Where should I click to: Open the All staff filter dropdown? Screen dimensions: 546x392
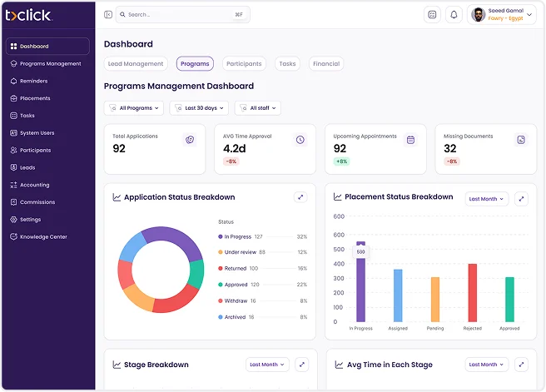point(258,108)
